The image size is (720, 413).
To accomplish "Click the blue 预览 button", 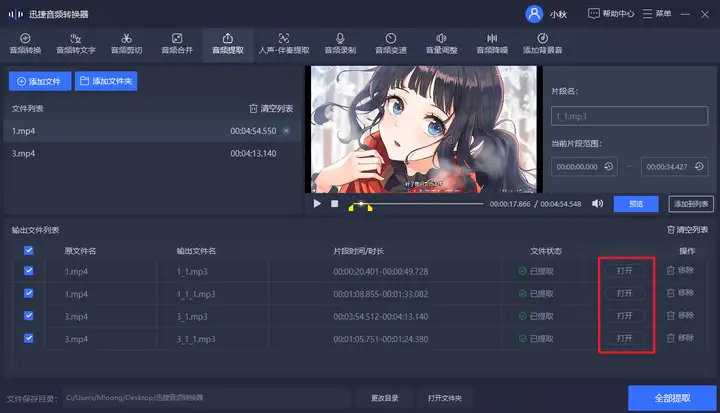I will (636, 204).
